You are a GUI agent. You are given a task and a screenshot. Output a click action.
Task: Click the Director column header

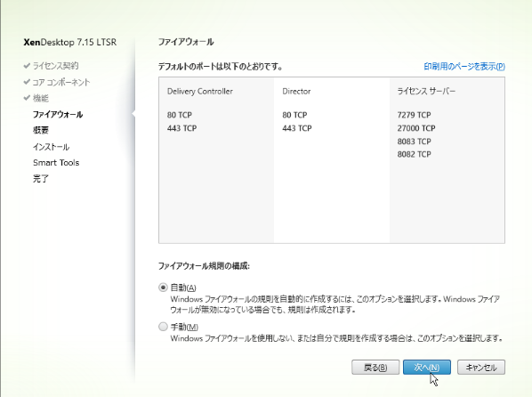click(x=296, y=92)
